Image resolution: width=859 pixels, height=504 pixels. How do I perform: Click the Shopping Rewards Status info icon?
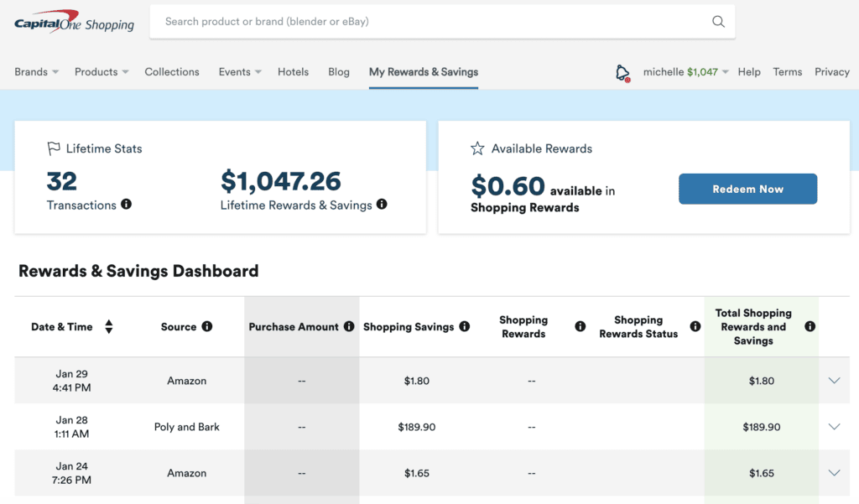click(x=694, y=326)
